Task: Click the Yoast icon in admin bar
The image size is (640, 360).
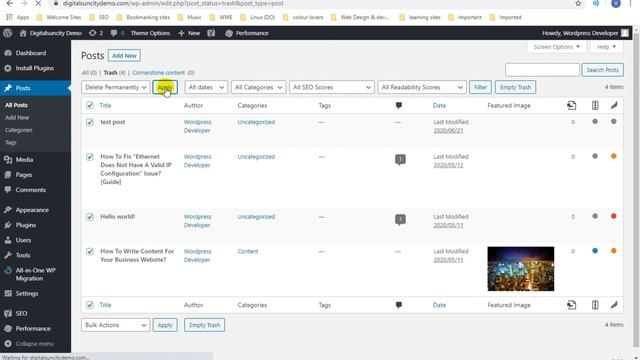Action: (x=211, y=33)
